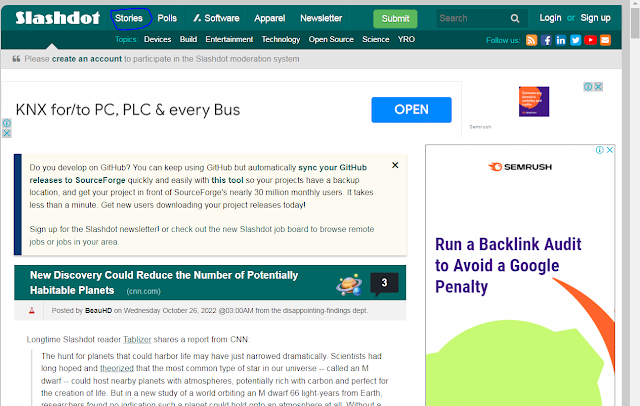Open Slashdot's LinkedIn icon
640x406 pixels.
(x=560, y=40)
